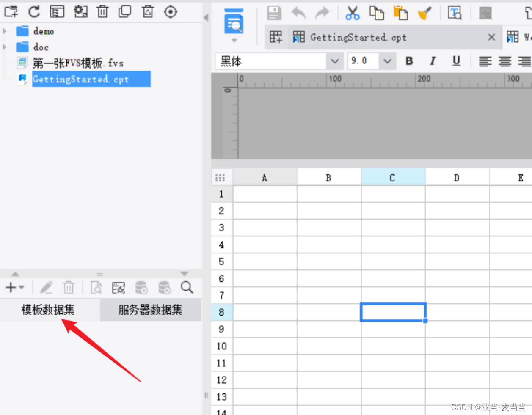Click cell A1 in the grid
The height and width of the screenshot is (415, 532).
pyautogui.click(x=265, y=194)
